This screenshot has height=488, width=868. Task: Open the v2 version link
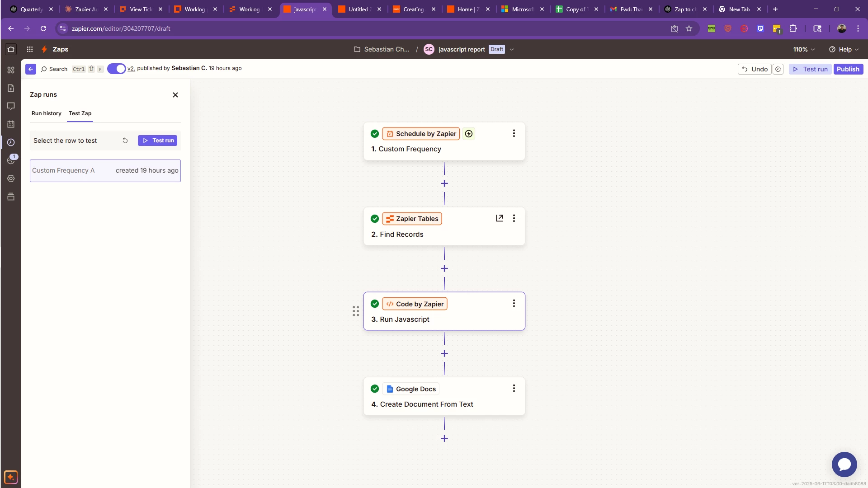coord(131,69)
